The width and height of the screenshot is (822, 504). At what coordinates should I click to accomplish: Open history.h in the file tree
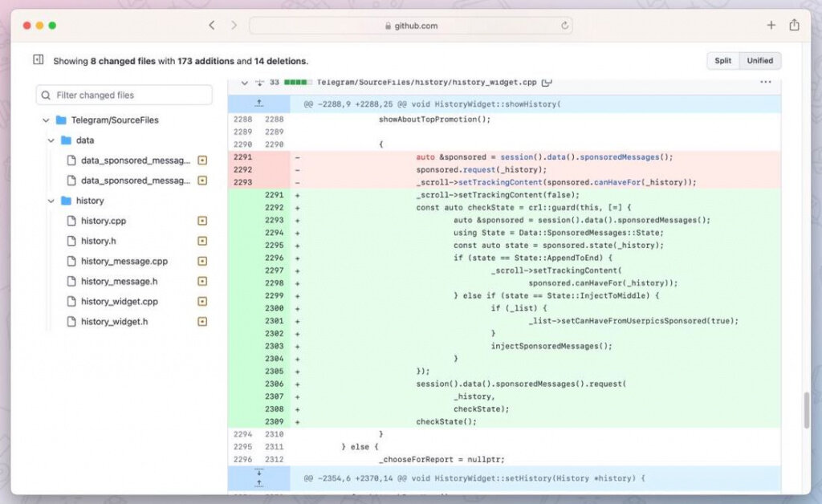click(x=99, y=241)
